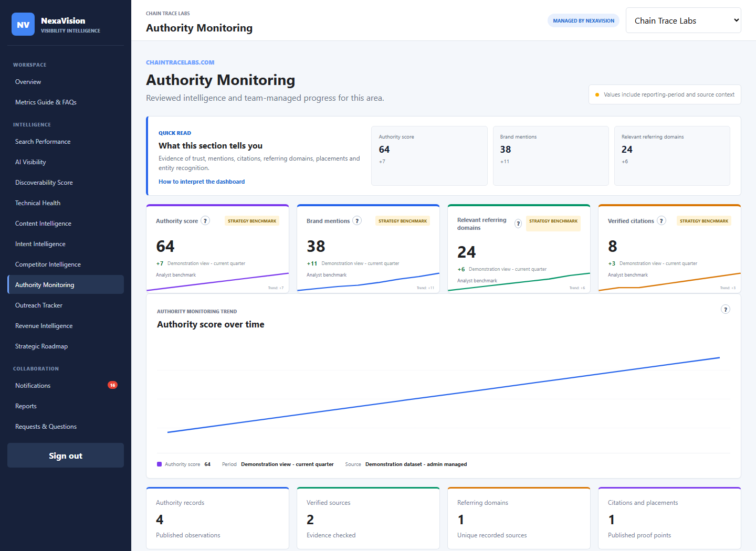Click the Relevant referring domains green sparkline

[519, 282]
